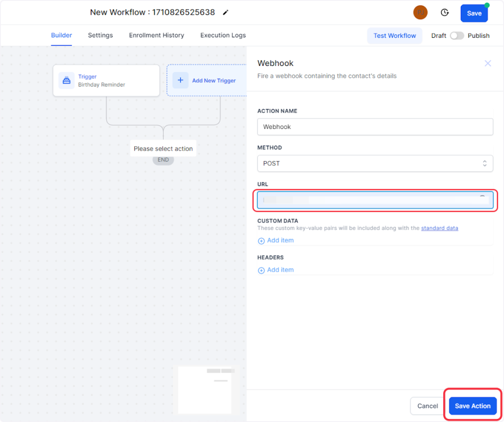The height and width of the screenshot is (422, 504).
Task: Click the Test Workflow button
Action: (395, 36)
